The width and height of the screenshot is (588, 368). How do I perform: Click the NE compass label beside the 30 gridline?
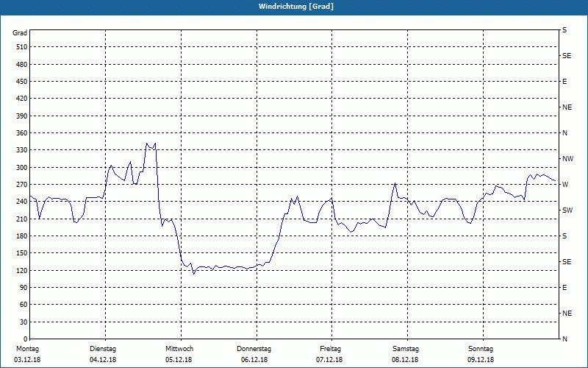(567, 314)
